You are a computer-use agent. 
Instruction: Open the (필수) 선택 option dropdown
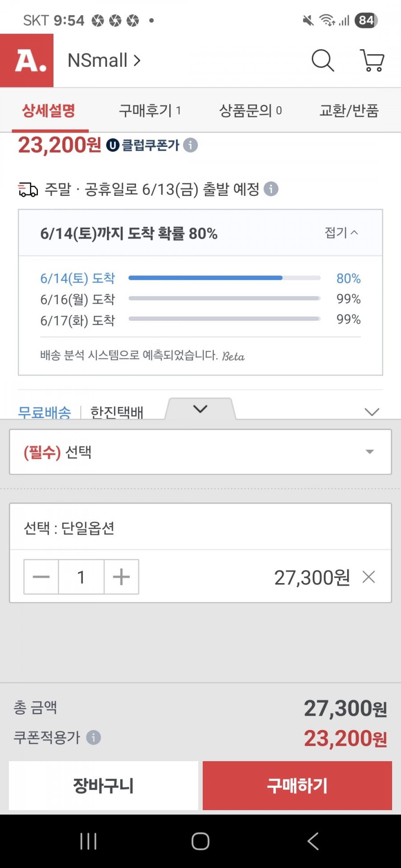tap(200, 452)
